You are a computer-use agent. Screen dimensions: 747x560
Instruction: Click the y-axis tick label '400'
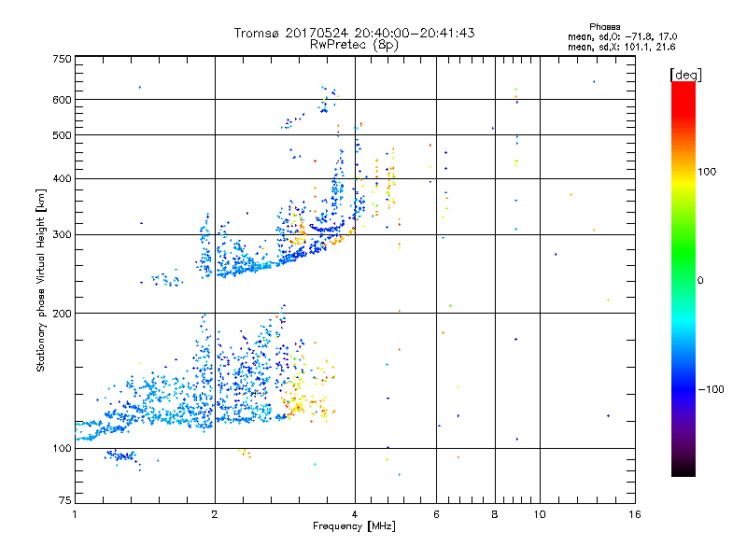point(62,179)
